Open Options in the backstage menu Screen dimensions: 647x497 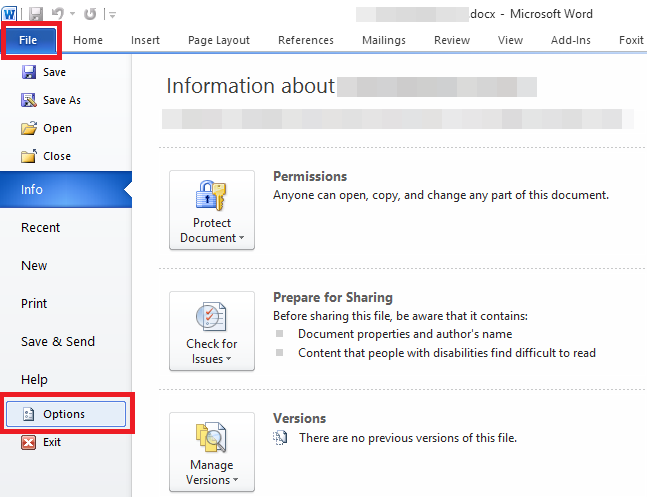point(66,414)
